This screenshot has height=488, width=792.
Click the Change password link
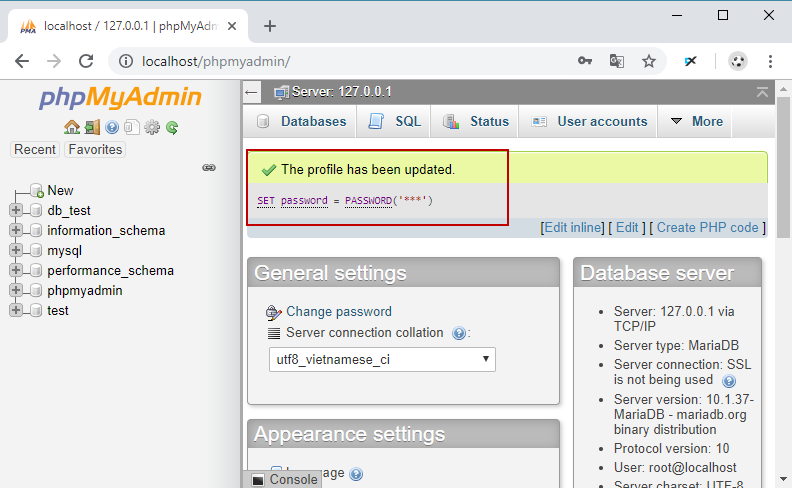338,312
